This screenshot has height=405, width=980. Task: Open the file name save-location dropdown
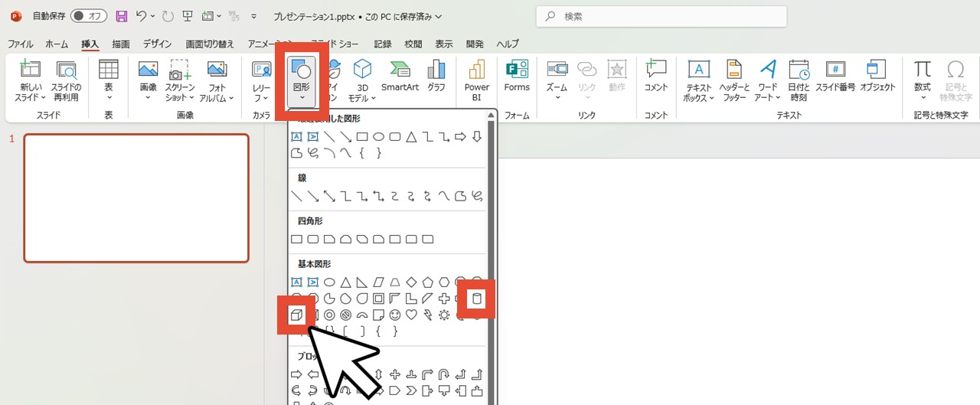click(x=437, y=16)
